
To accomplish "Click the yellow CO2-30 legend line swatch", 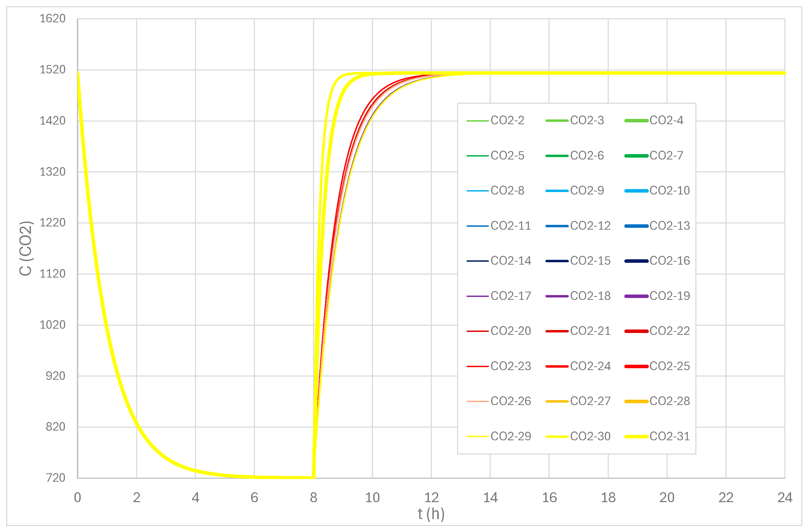I will pos(557,437).
